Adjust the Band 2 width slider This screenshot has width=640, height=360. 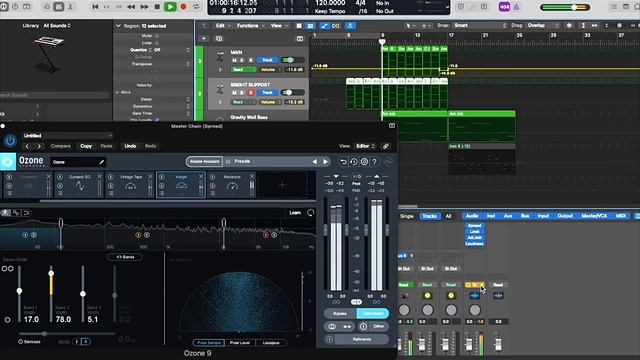click(51, 273)
